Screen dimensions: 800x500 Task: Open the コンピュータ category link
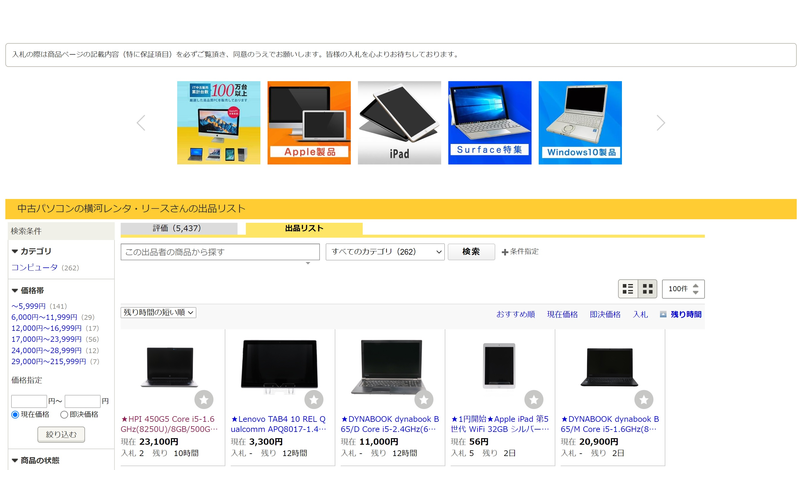tap(35, 267)
